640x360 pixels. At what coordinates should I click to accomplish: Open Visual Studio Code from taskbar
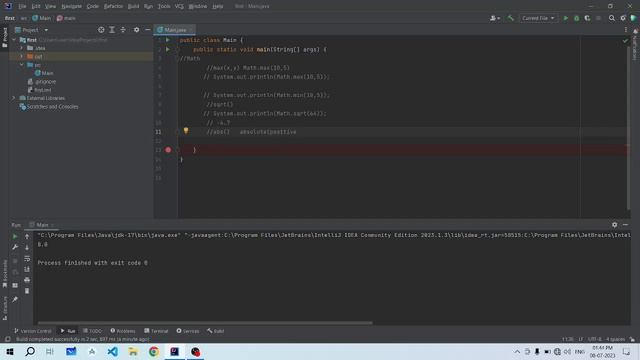113,351
